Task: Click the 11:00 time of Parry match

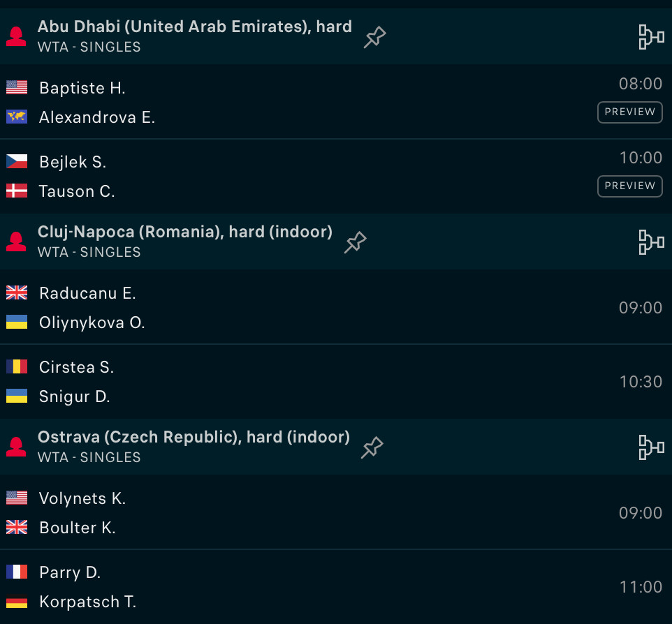Action: point(641,587)
